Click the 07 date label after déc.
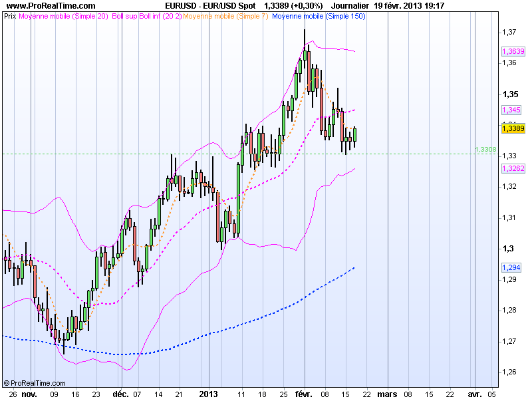This screenshot has height=399, width=532. (137, 394)
